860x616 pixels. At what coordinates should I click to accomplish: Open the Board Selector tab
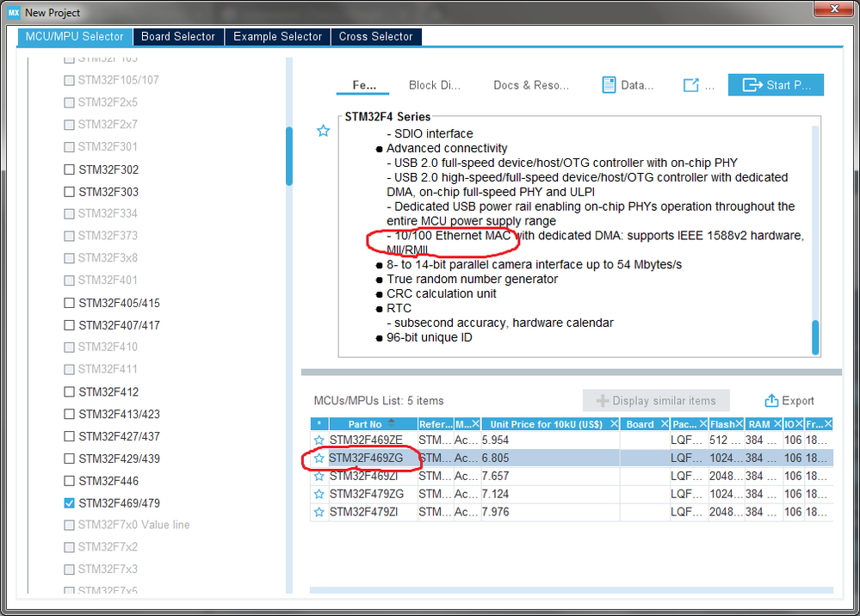click(178, 37)
